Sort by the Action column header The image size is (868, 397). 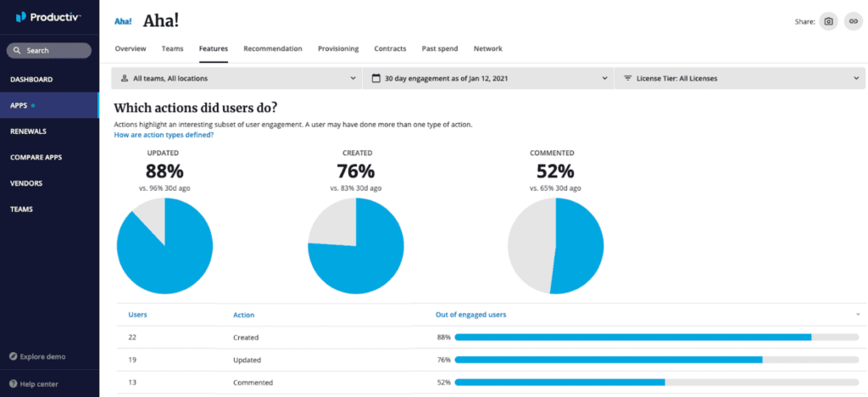(x=243, y=315)
